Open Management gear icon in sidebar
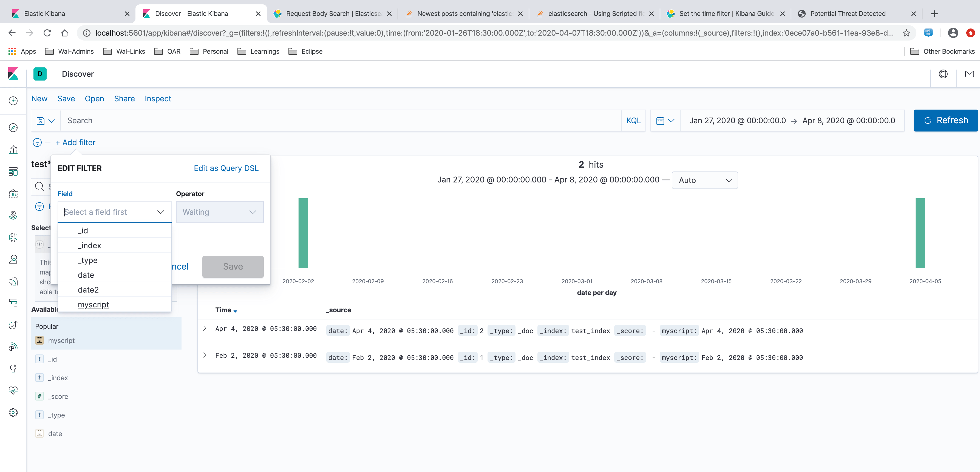Screen dimensions: 980x472 point(13,412)
